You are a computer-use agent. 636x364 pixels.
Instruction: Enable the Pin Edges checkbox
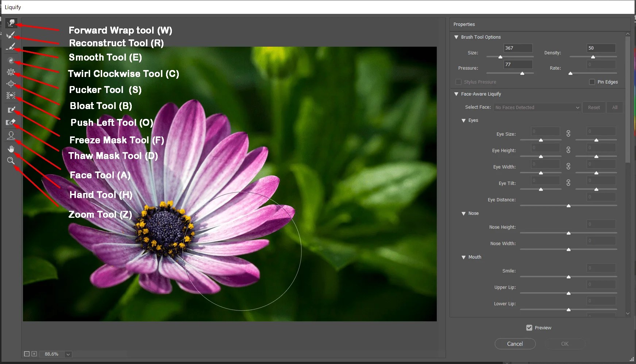(592, 82)
